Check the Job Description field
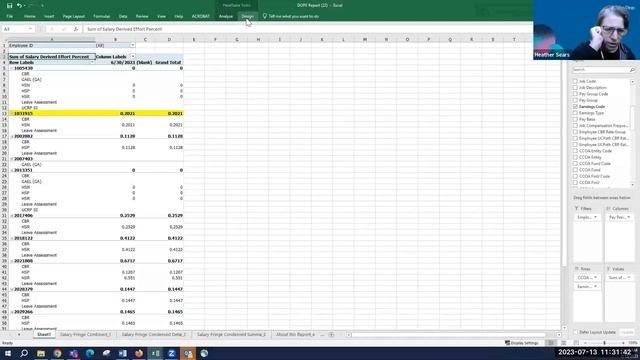 575,87
